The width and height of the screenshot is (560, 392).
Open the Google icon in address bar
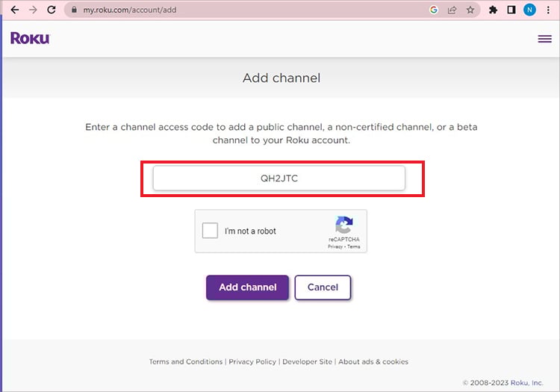point(434,10)
